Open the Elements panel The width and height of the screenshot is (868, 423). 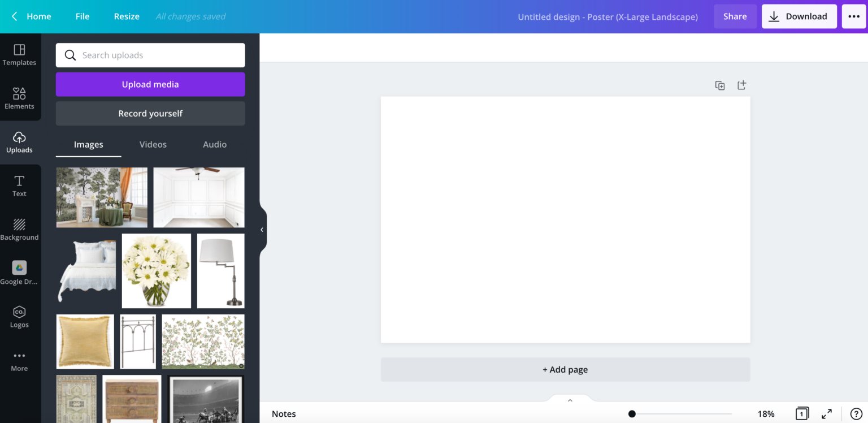19,98
